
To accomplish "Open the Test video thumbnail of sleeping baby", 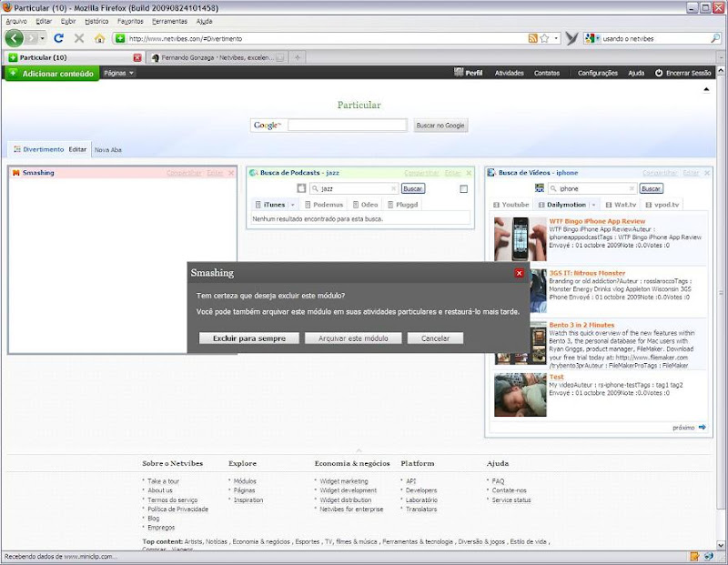I will coord(520,395).
